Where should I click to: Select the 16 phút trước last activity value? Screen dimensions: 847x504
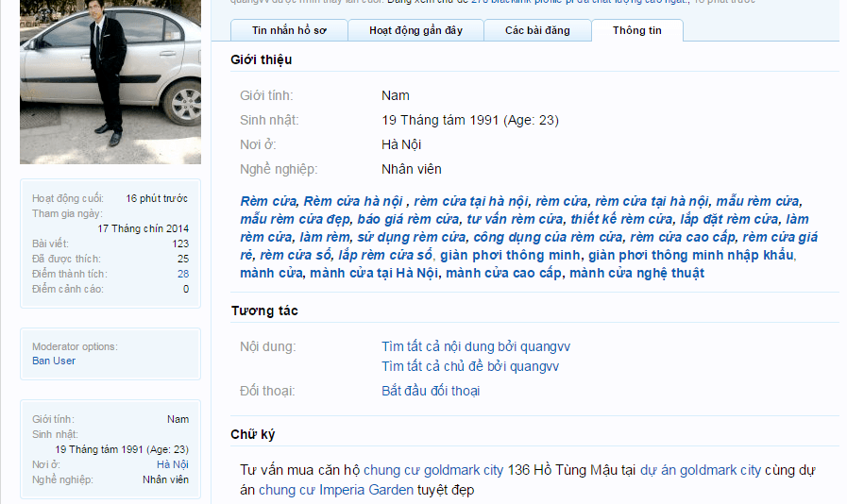(x=157, y=198)
